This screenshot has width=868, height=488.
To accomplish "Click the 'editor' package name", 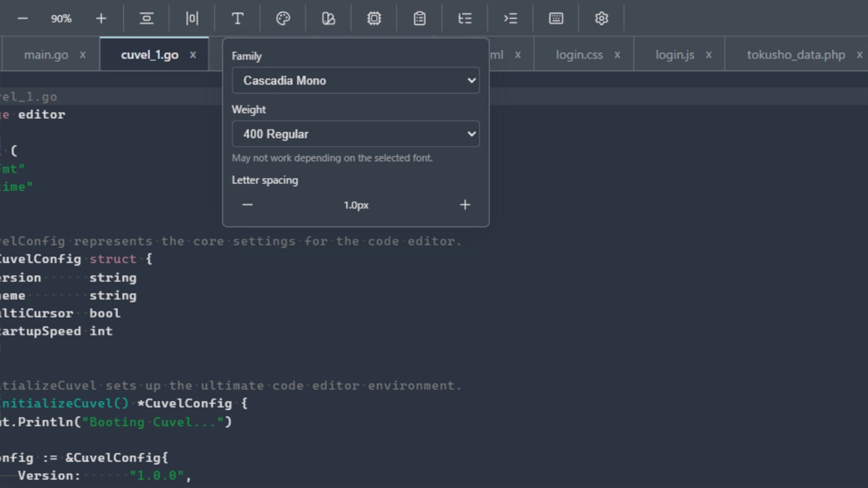I will click(42, 115).
